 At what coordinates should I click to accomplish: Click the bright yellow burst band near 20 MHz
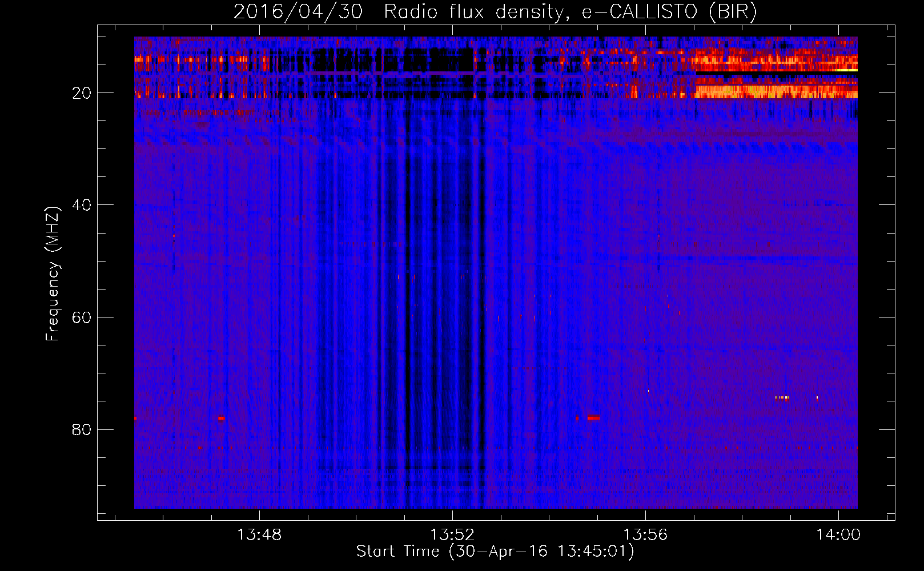tap(776, 91)
